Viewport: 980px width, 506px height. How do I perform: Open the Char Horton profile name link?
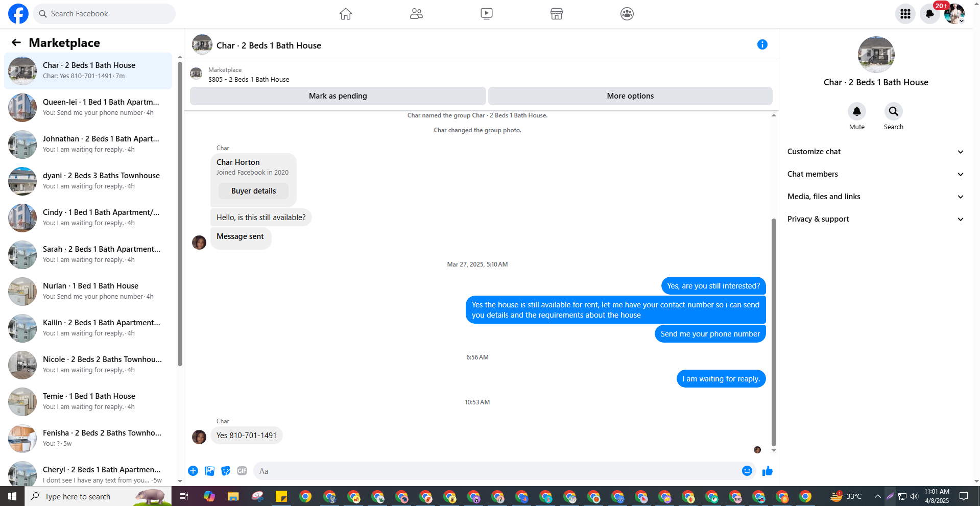point(238,162)
